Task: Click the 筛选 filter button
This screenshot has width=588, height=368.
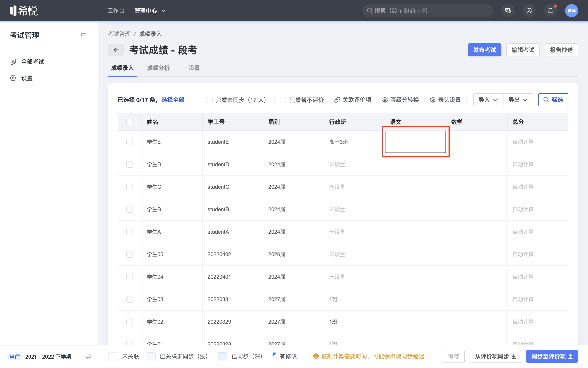Action: click(x=553, y=100)
